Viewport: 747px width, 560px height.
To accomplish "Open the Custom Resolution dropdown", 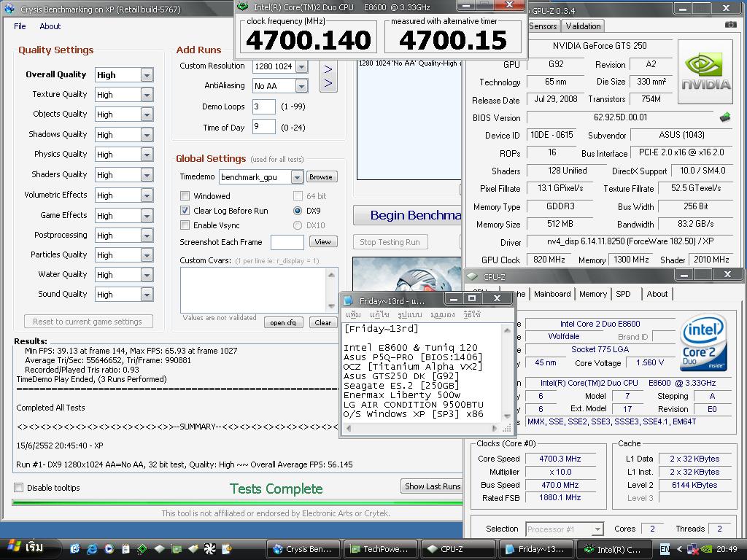I will (301, 66).
